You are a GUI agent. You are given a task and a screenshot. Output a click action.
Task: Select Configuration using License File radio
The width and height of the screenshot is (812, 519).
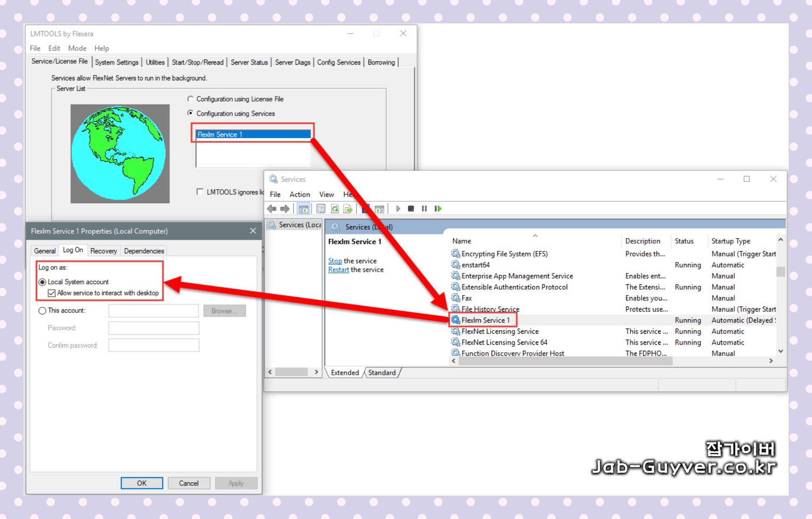[x=190, y=99]
